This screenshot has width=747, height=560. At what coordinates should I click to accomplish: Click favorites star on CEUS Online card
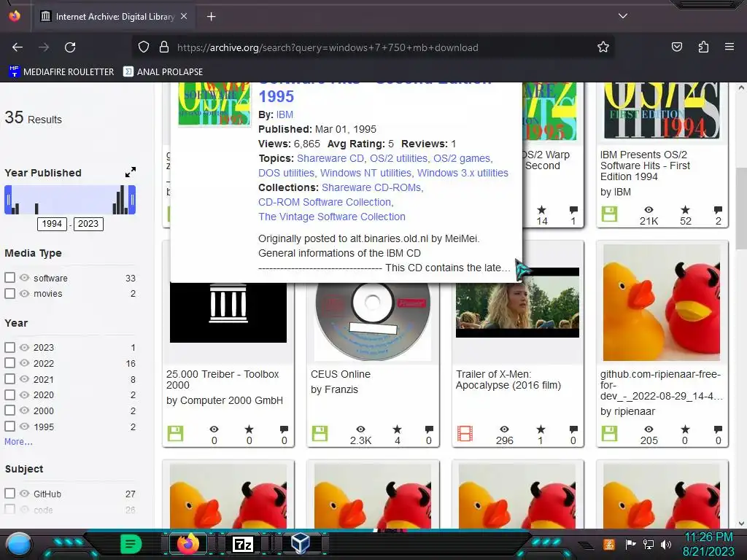point(398,429)
